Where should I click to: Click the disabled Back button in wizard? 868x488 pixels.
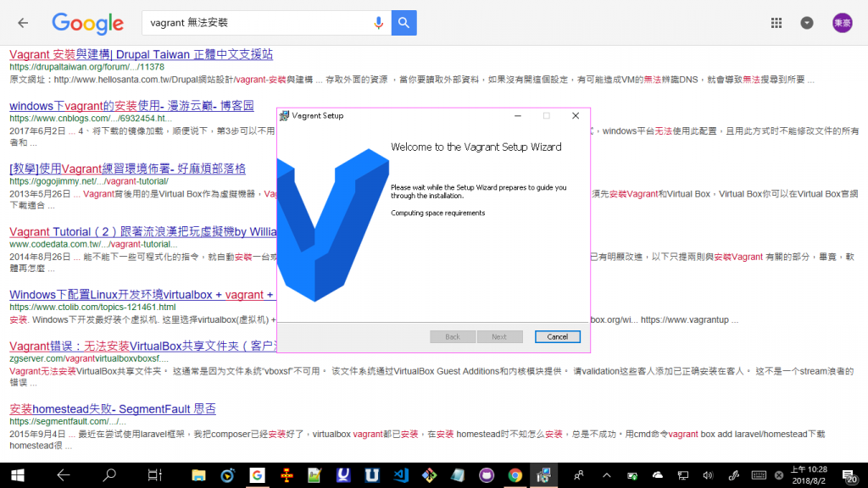point(453,337)
